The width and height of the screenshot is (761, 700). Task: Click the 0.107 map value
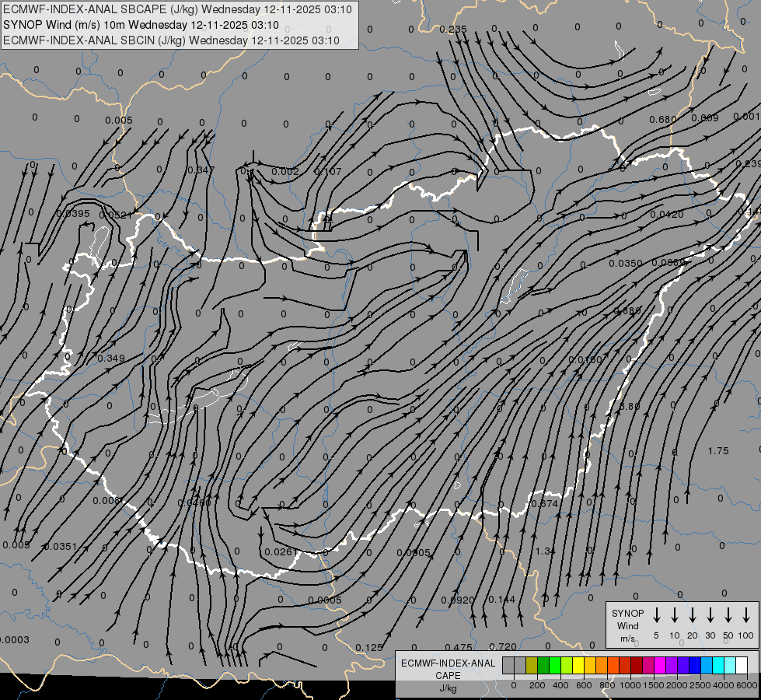click(x=328, y=171)
